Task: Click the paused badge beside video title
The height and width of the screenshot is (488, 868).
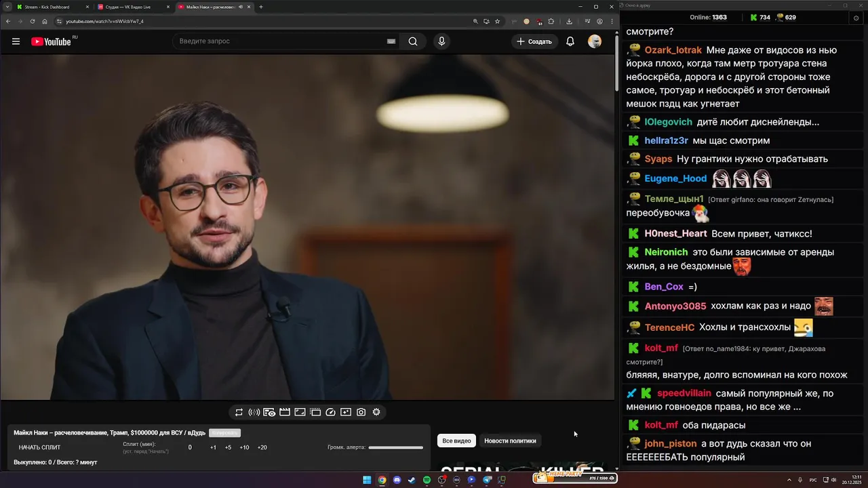Action: [x=224, y=433]
